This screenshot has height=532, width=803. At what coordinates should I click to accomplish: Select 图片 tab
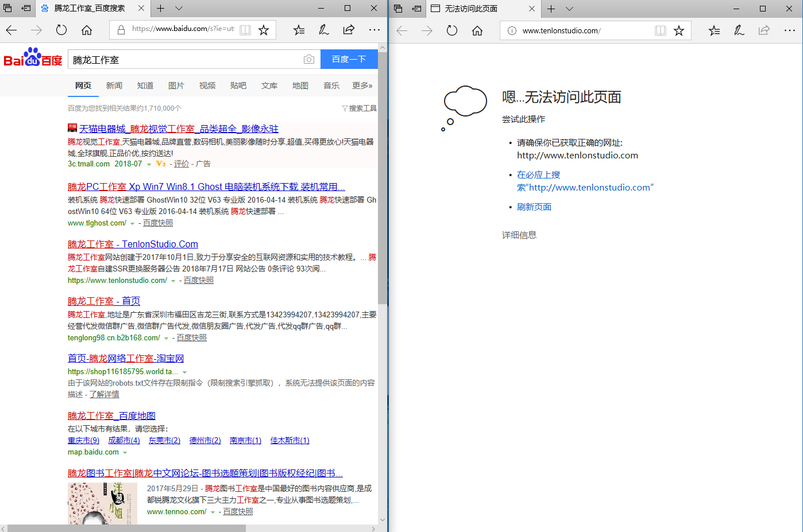tap(176, 86)
